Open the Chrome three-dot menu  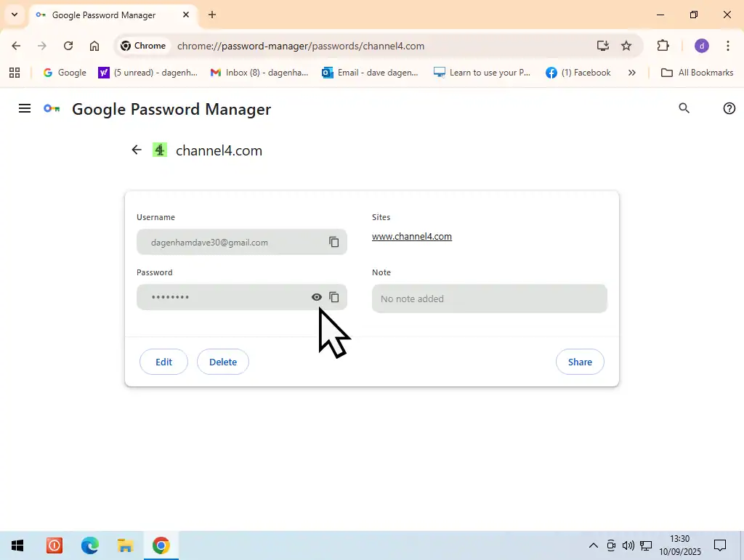tap(728, 46)
